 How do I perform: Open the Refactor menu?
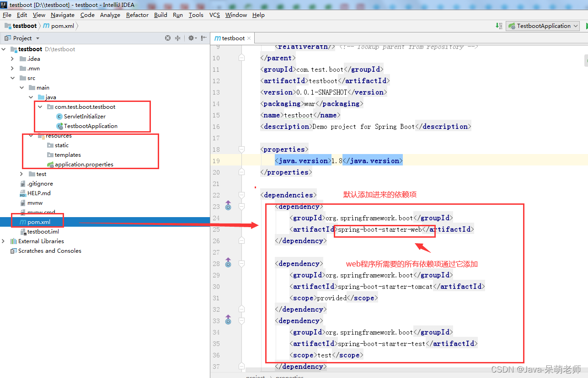[137, 15]
